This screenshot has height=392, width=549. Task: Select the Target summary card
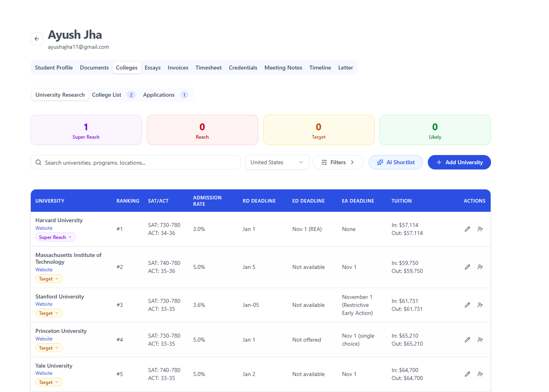(319, 130)
